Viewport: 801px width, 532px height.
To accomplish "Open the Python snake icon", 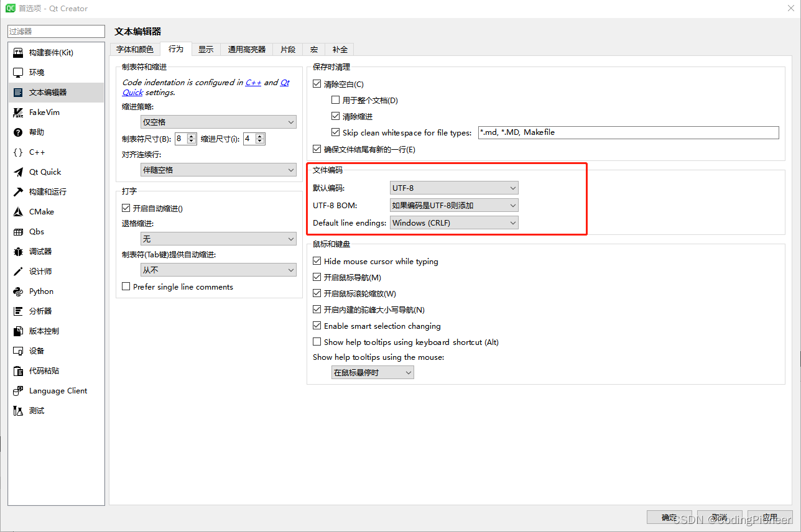I will 18,291.
